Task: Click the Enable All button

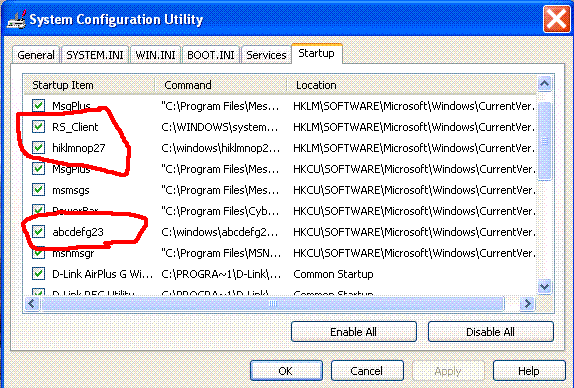Action: [354, 332]
